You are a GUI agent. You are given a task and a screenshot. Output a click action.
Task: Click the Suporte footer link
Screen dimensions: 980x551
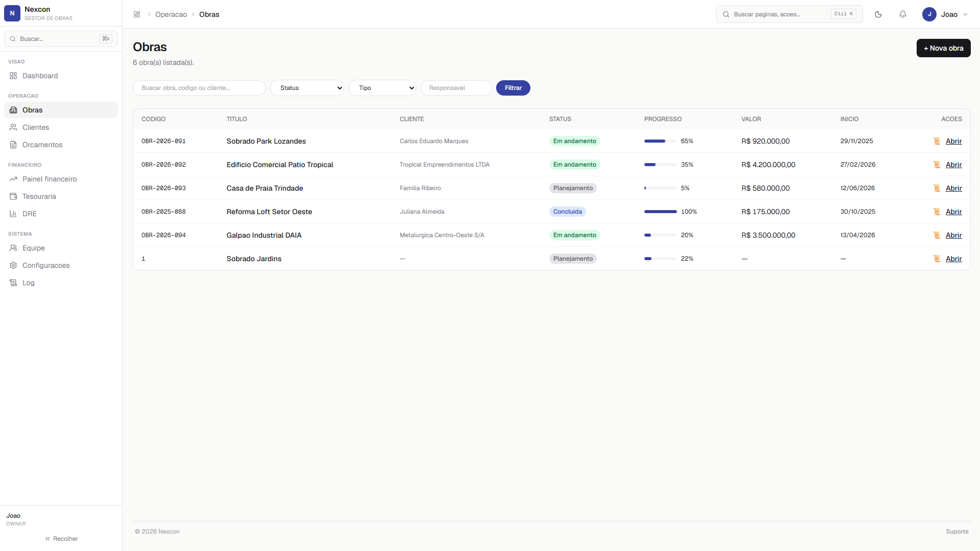tap(957, 532)
